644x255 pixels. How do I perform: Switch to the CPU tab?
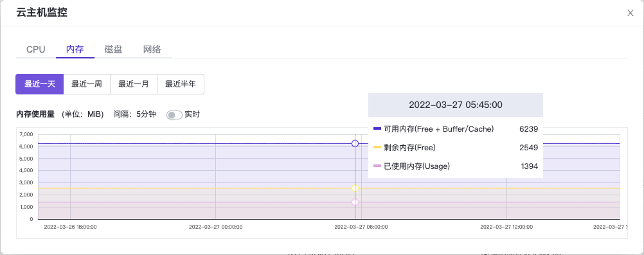point(36,49)
